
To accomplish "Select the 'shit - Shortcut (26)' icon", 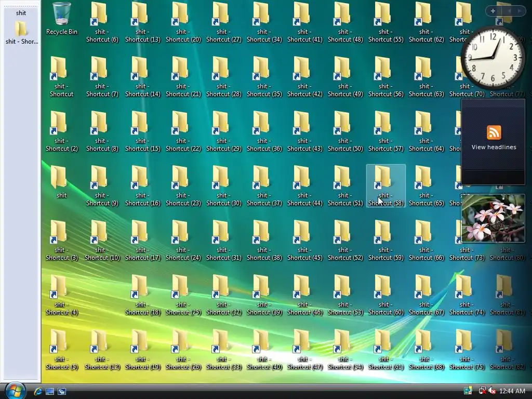I will [x=183, y=350].
